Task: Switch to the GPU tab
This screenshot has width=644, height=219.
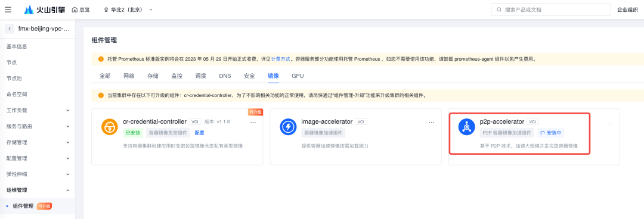Action: click(298, 76)
